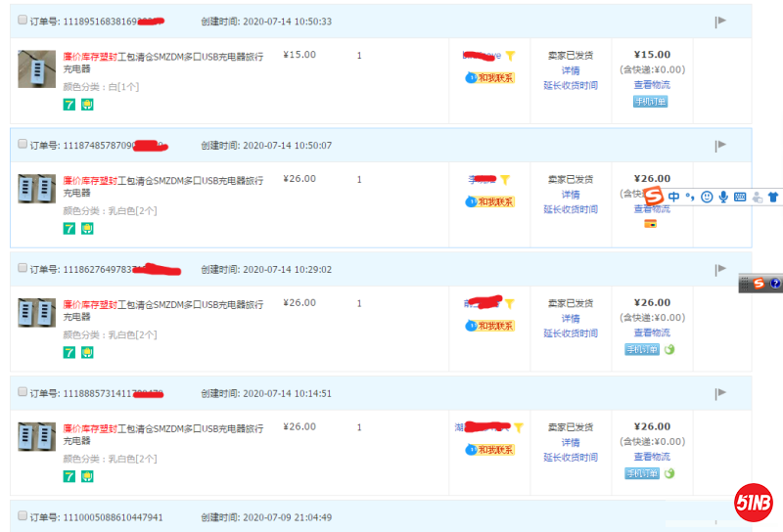Click the Sogou S logo on input toolbar
Screen dimensions: 783x532
(x=653, y=197)
